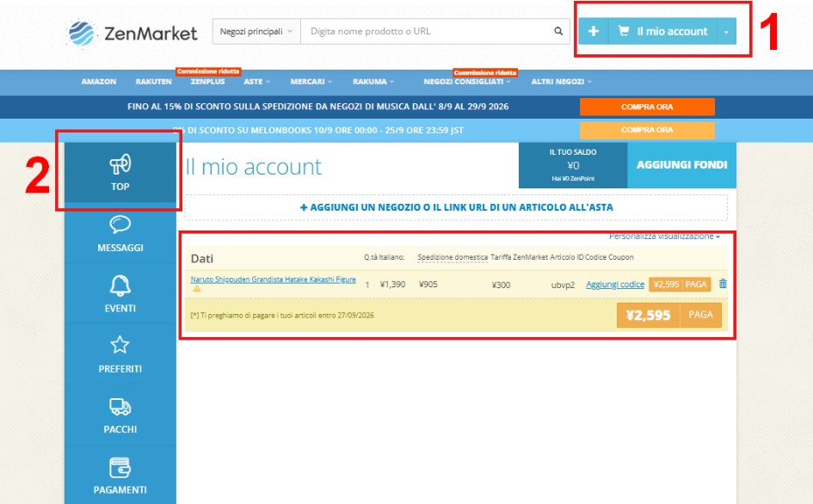Open MESSAGGI speech bubble sidebar item
This screenshot has height=504, width=813.
point(120,233)
